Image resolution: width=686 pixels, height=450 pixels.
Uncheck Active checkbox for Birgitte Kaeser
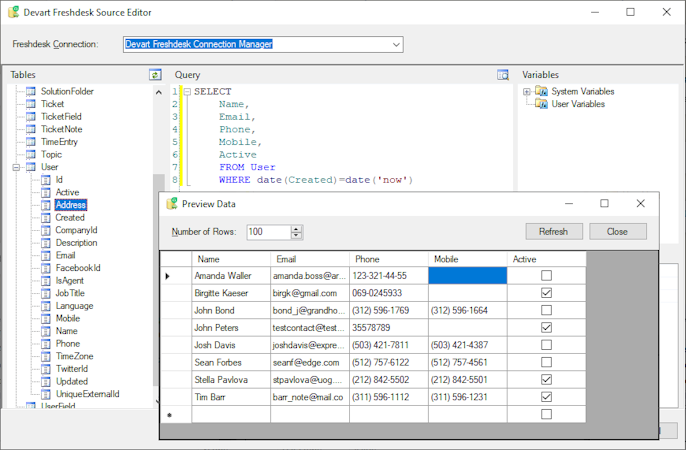click(546, 293)
